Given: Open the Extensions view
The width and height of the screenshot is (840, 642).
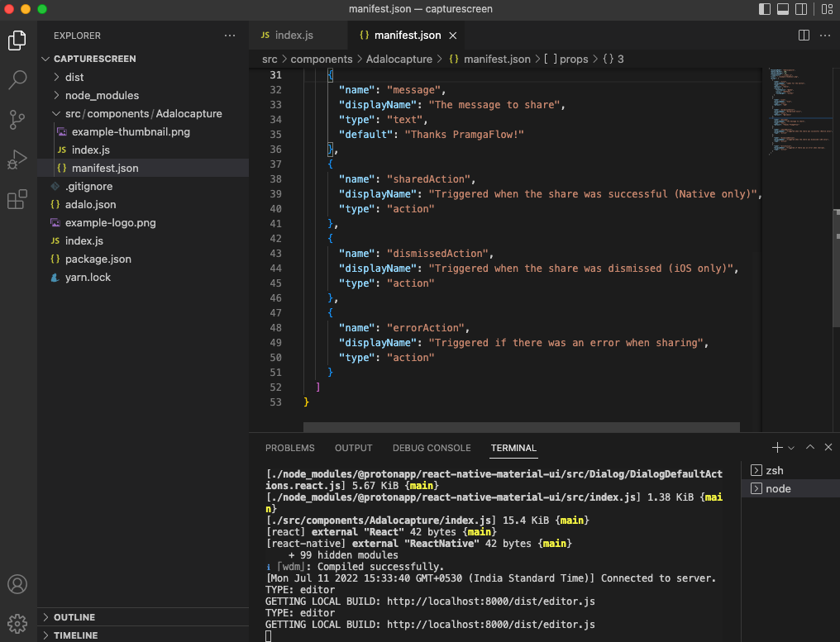Looking at the screenshot, I should [17, 200].
